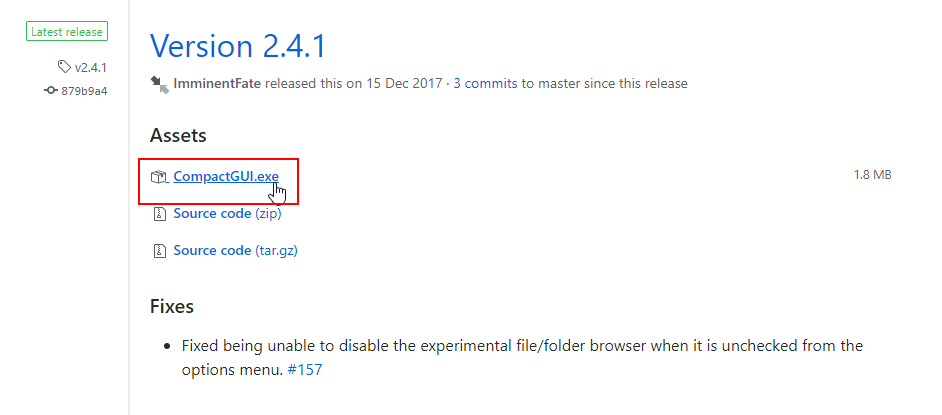This screenshot has width=942, height=415.
Task: Click the package icon beside CompactGUI.exe
Action: pyautogui.click(x=158, y=177)
